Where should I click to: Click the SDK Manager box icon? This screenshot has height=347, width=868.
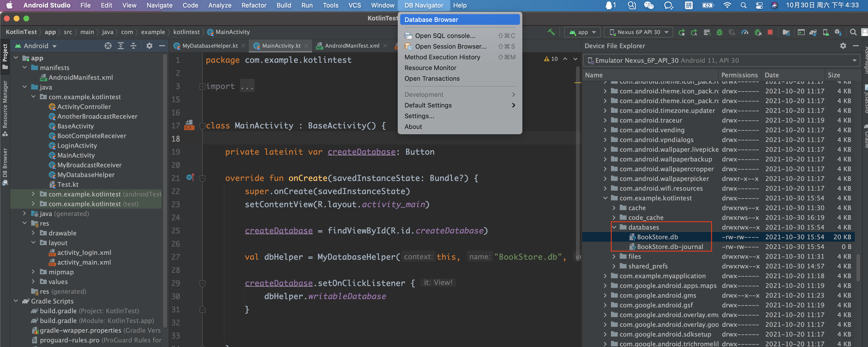(x=838, y=32)
